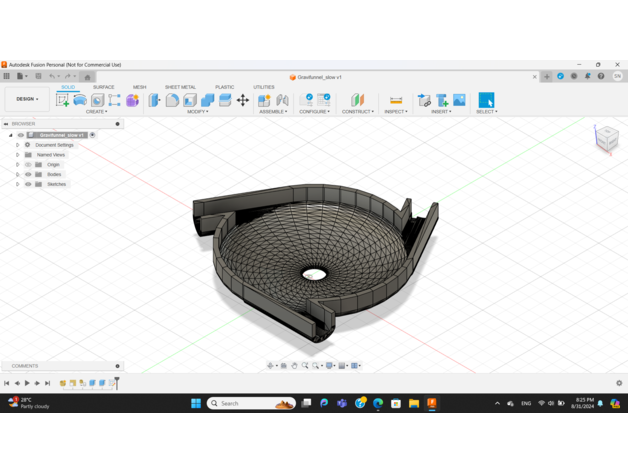Screen dimensions: 628x472
Task: Click the ViewCube in the viewport corner
Action: (x=606, y=139)
